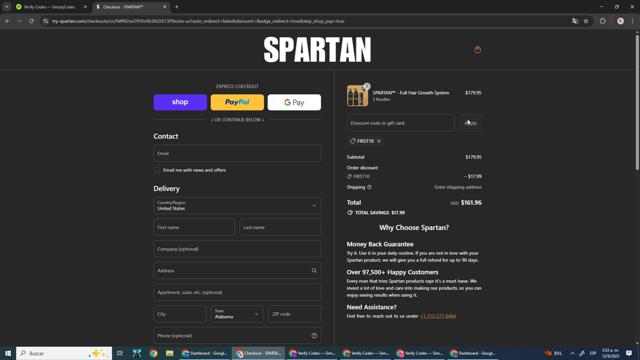640x360 pixels.
Task: Click the SPARTAN logo
Action: [x=318, y=50]
